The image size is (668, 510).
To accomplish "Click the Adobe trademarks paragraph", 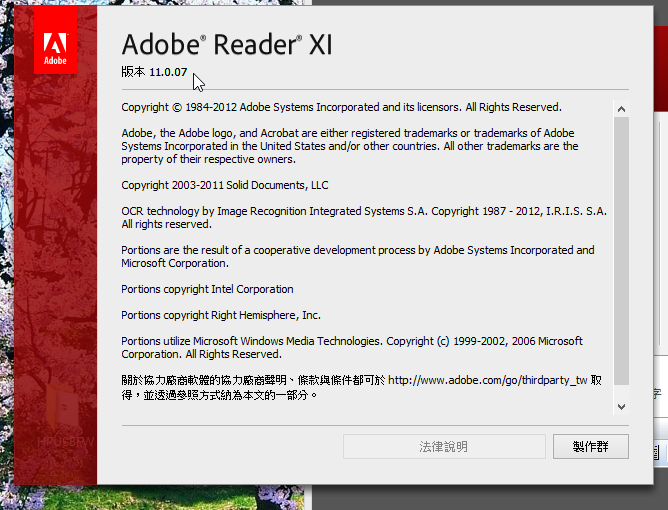I will click(x=349, y=146).
